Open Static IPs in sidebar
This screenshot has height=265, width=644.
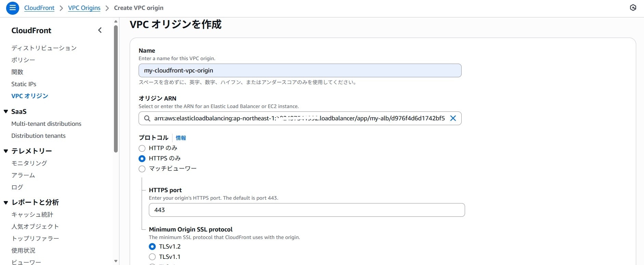pos(24,84)
